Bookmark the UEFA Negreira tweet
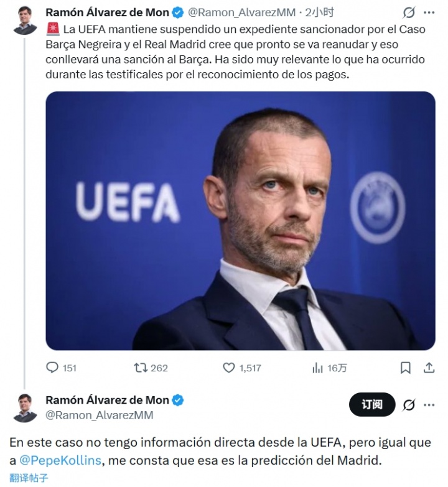Screen dimensions: 448x487 (406, 368)
